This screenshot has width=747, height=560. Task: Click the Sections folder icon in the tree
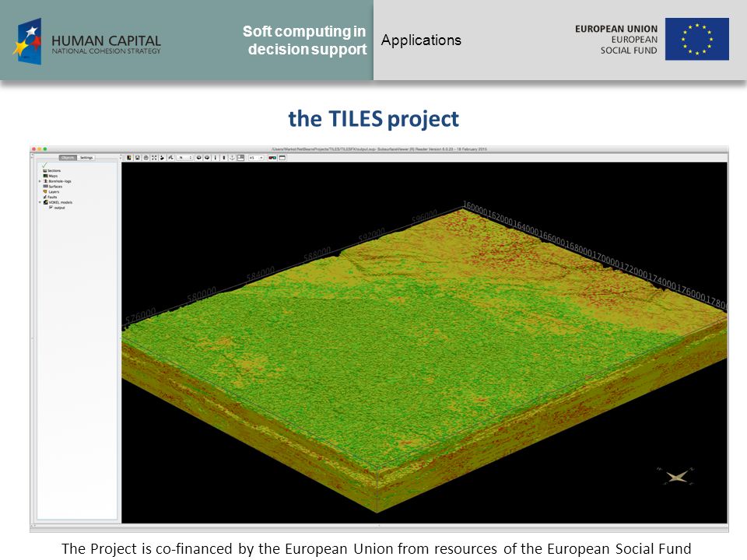coord(45,170)
